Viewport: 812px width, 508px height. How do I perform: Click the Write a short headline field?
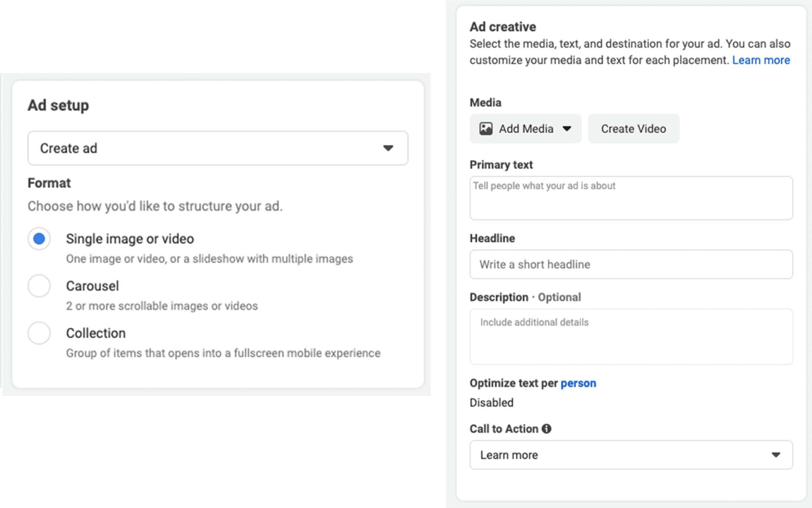pos(631,264)
